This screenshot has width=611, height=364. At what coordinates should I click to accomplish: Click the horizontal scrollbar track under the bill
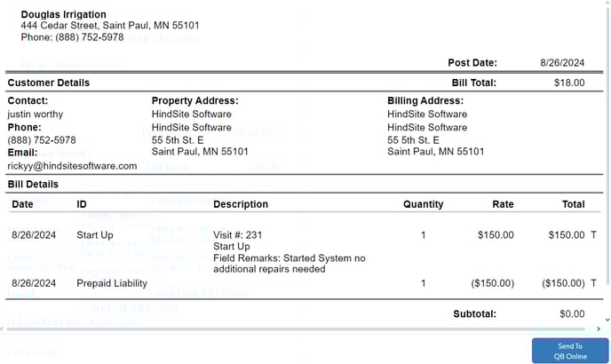[x=302, y=329]
